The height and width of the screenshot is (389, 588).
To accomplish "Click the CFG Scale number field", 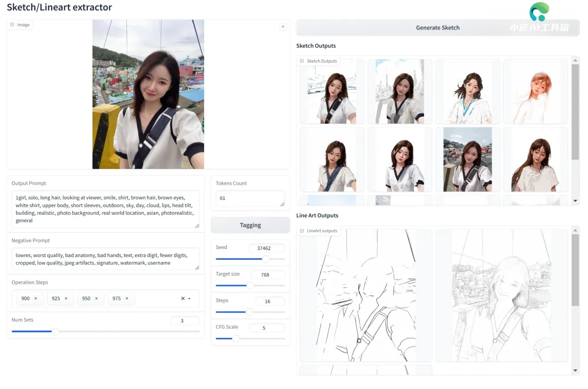I will tap(266, 328).
